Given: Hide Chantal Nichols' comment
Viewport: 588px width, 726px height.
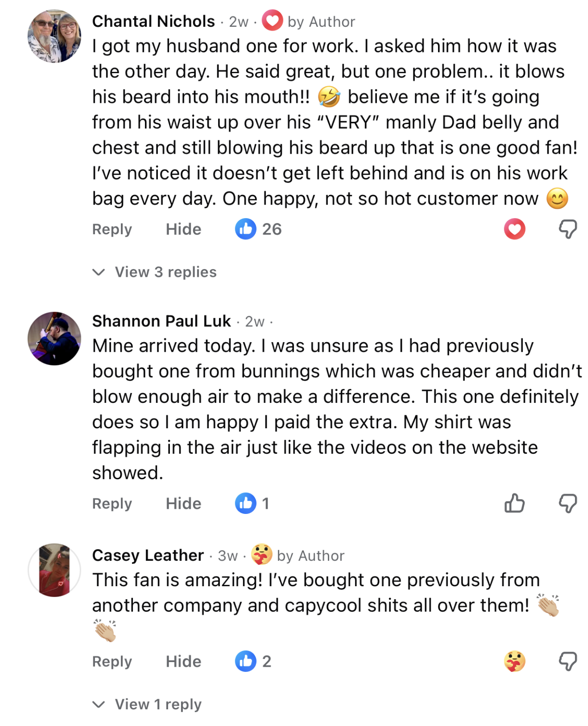Looking at the screenshot, I should click(x=183, y=229).
